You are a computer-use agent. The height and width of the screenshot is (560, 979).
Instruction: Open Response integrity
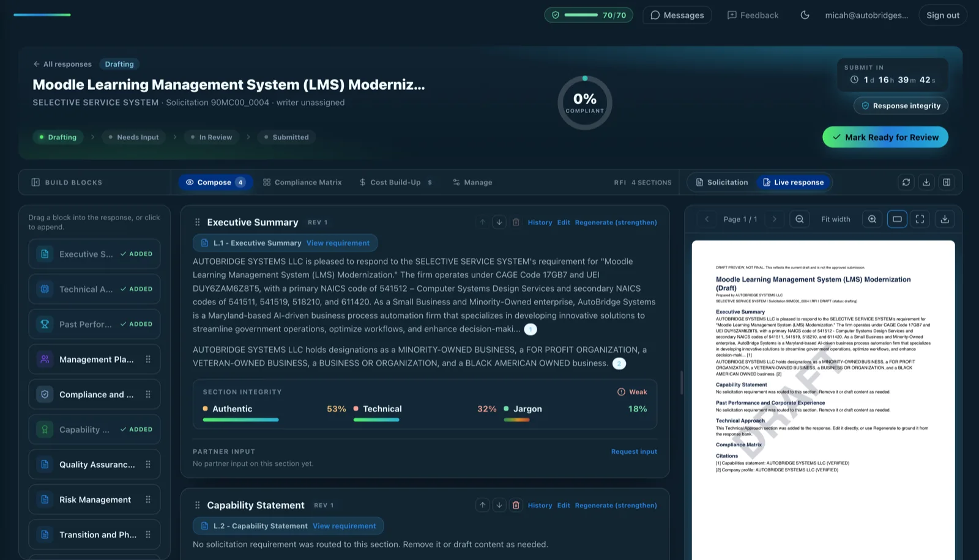pos(901,106)
